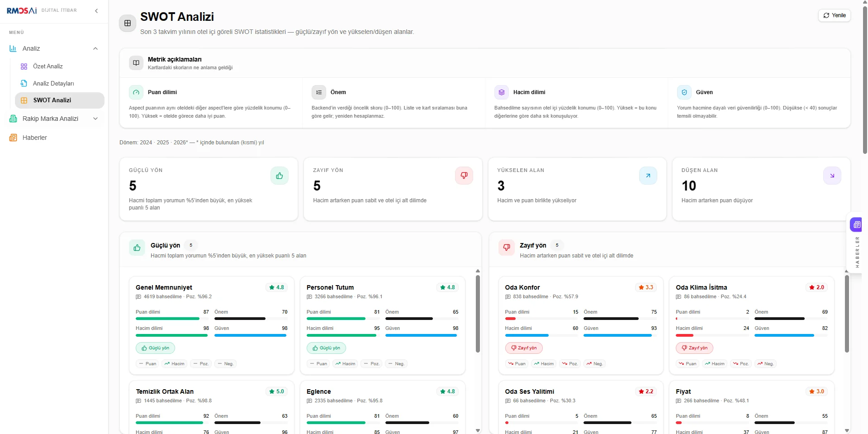The width and height of the screenshot is (868, 434).
Task: Click the Önem bar on Oda Klima İsitma
Action: (791, 319)
